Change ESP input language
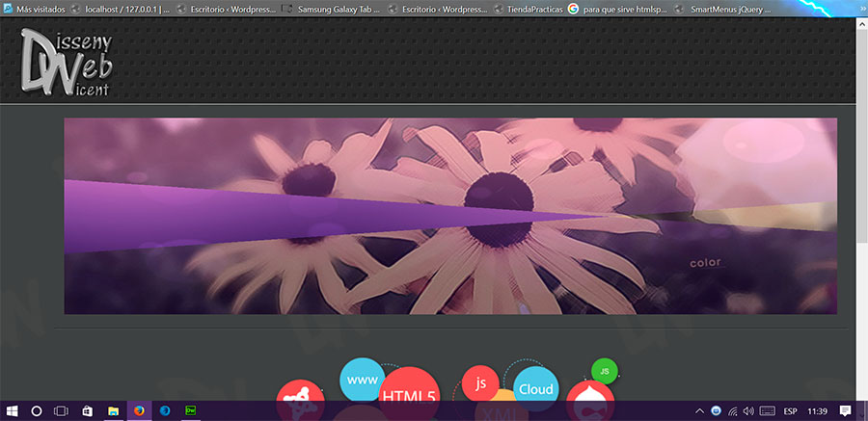The width and height of the screenshot is (868, 421). (791, 411)
